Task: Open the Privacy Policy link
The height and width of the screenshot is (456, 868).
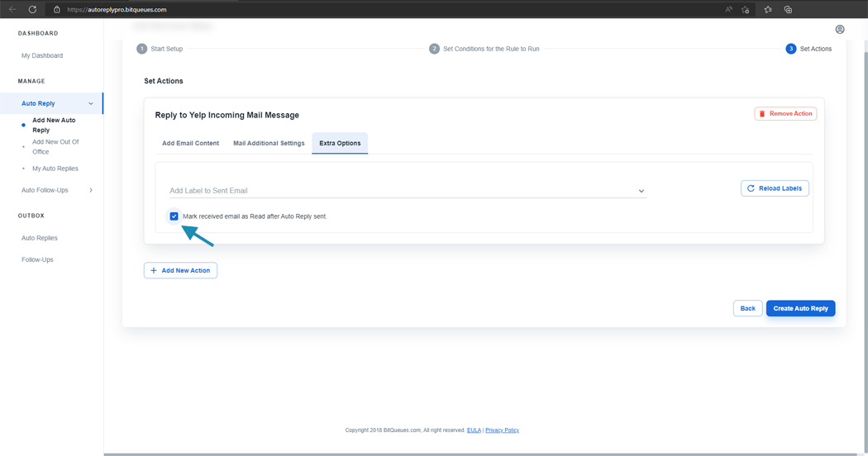Action: click(502, 430)
